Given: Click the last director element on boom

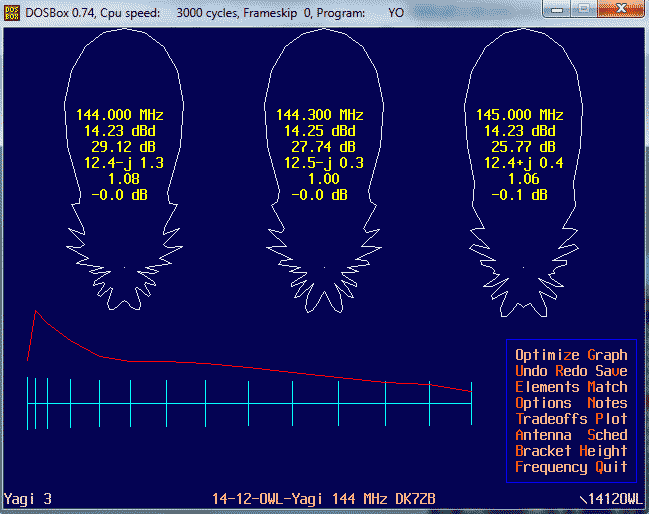Looking at the screenshot, I should (471, 404).
